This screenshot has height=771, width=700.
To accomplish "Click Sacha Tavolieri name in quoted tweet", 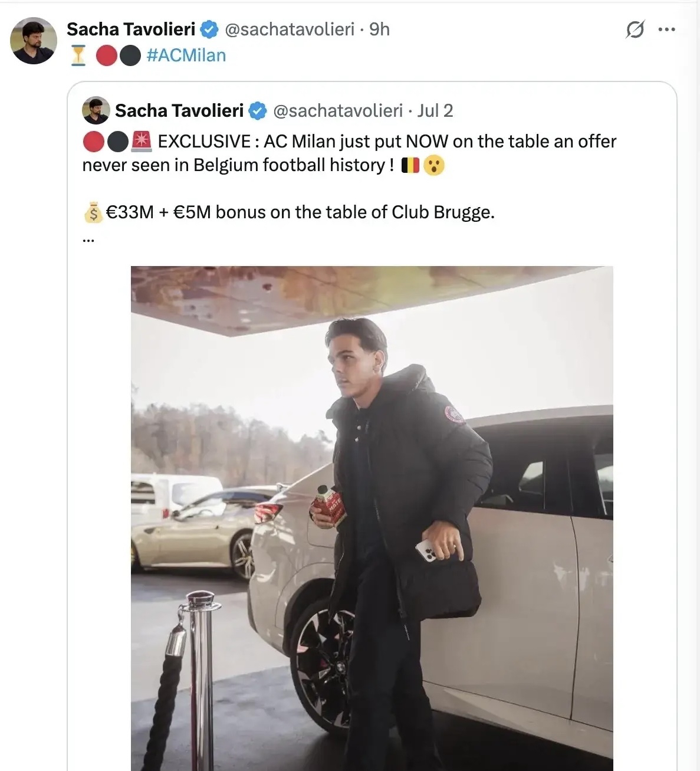I will pos(179,110).
